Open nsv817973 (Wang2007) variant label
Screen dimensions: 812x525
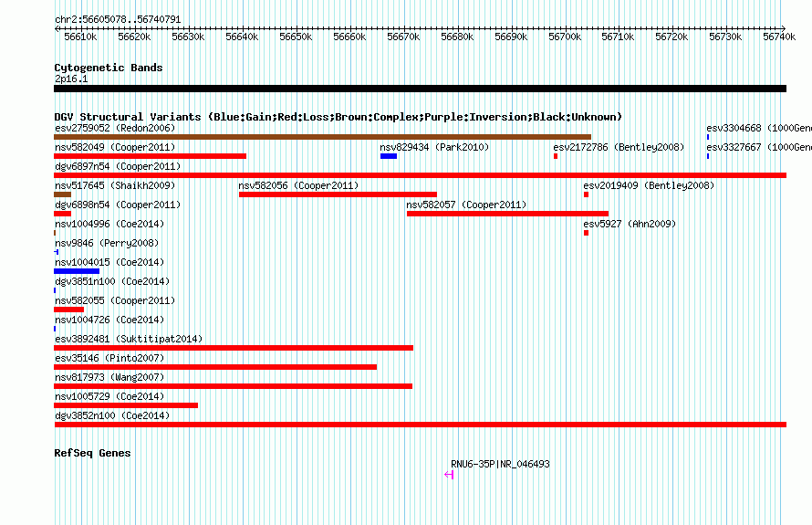click(109, 377)
